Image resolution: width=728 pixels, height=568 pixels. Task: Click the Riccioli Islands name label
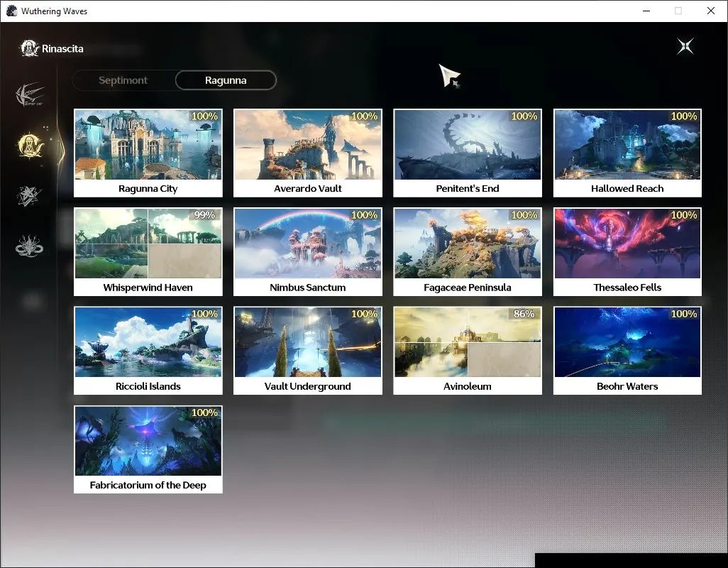click(148, 386)
